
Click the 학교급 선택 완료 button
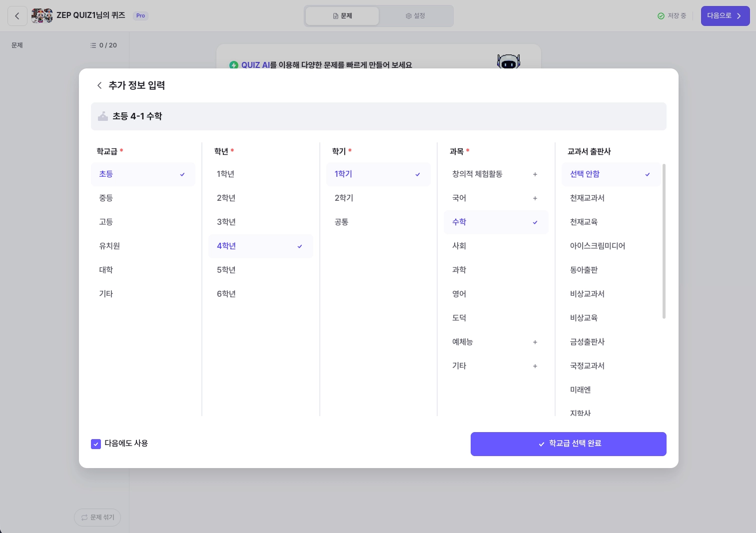(569, 444)
